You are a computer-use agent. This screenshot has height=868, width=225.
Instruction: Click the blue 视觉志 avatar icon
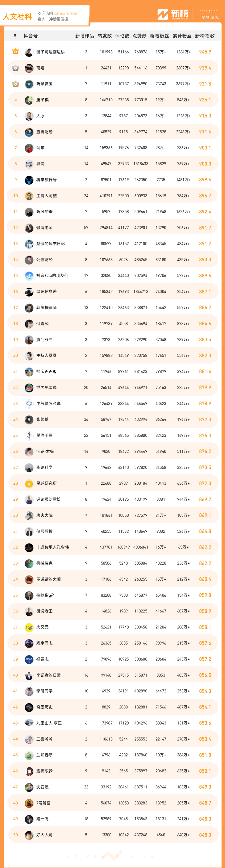point(29,659)
